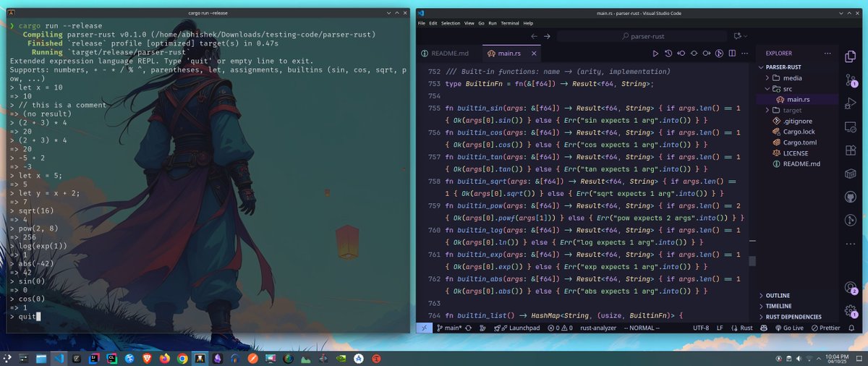Open Google Chrome from the taskbar

click(x=183, y=358)
